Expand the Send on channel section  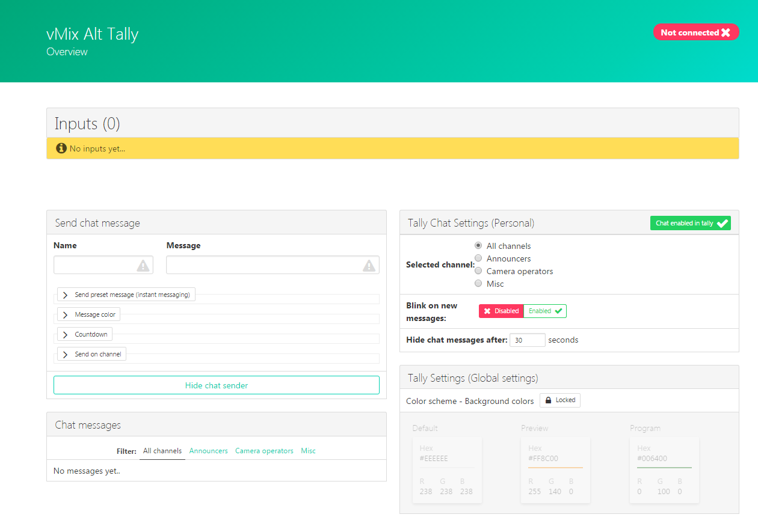pyautogui.click(x=91, y=354)
